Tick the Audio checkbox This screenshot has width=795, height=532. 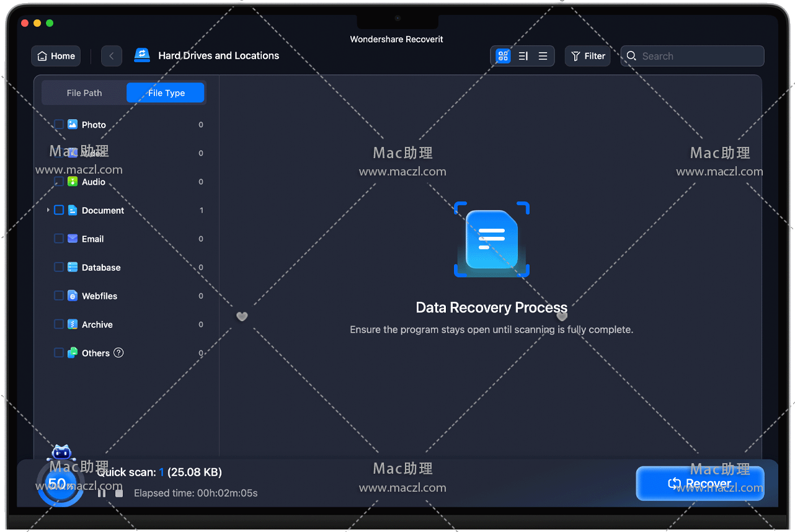tap(59, 182)
